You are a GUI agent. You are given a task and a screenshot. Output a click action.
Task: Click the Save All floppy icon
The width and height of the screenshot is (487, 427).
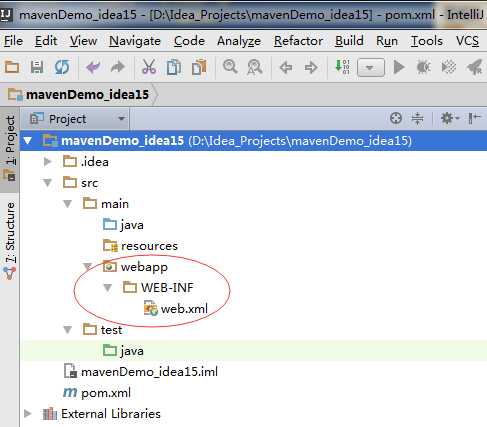point(37,67)
